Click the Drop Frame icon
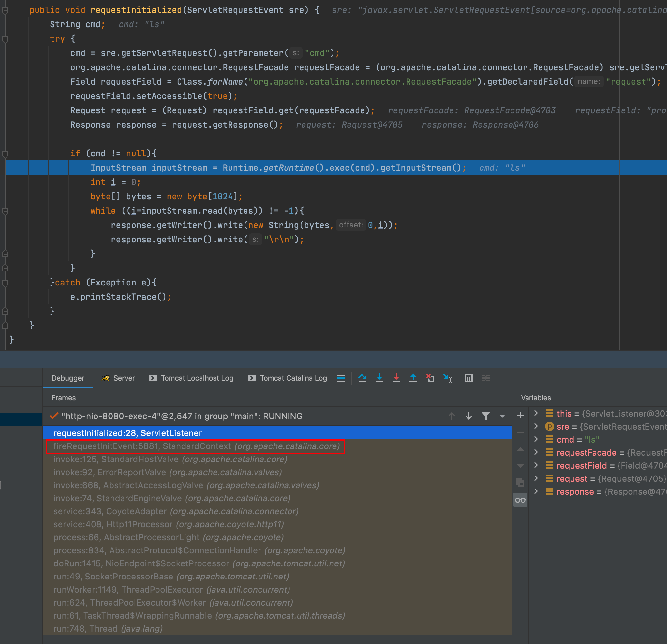The width and height of the screenshot is (667, 644). (430, 378)
